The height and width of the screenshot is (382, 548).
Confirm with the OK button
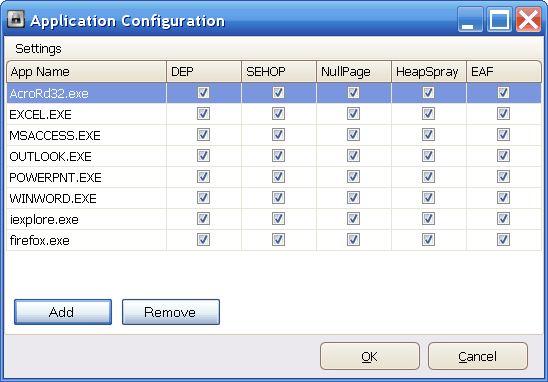(370, 356)
